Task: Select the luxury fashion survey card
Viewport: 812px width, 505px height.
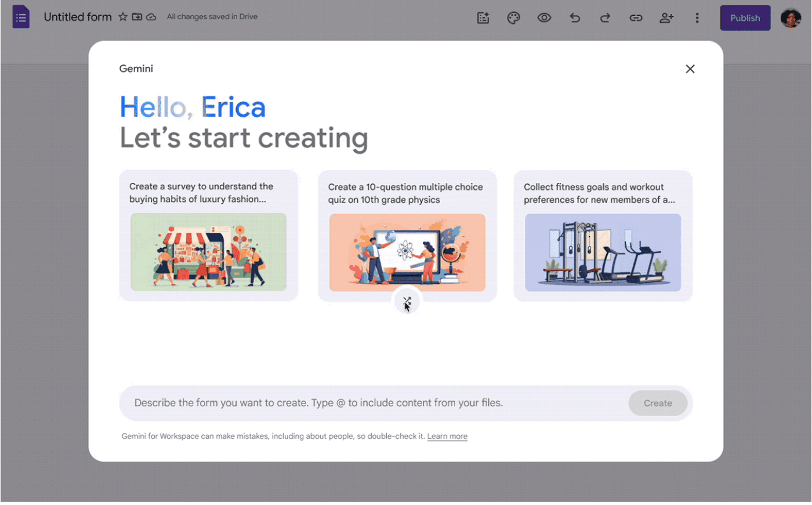Action: 209,236
